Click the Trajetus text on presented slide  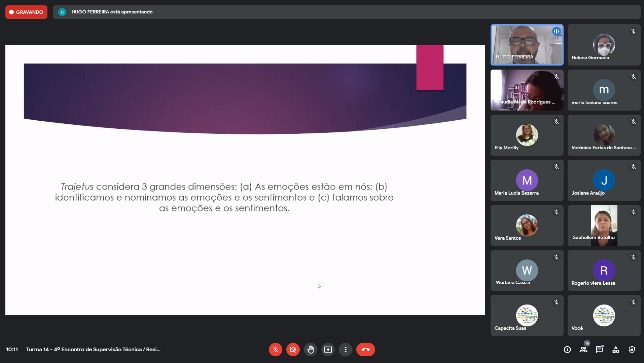77,187
